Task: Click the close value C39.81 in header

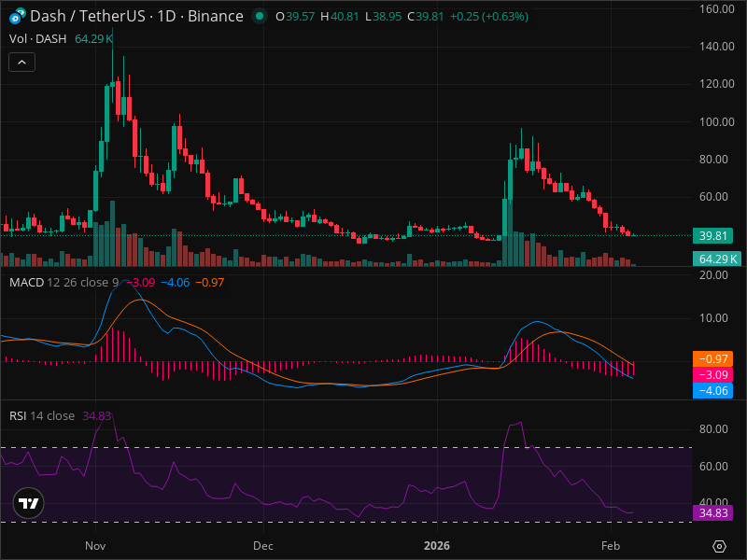Action: 426,17
